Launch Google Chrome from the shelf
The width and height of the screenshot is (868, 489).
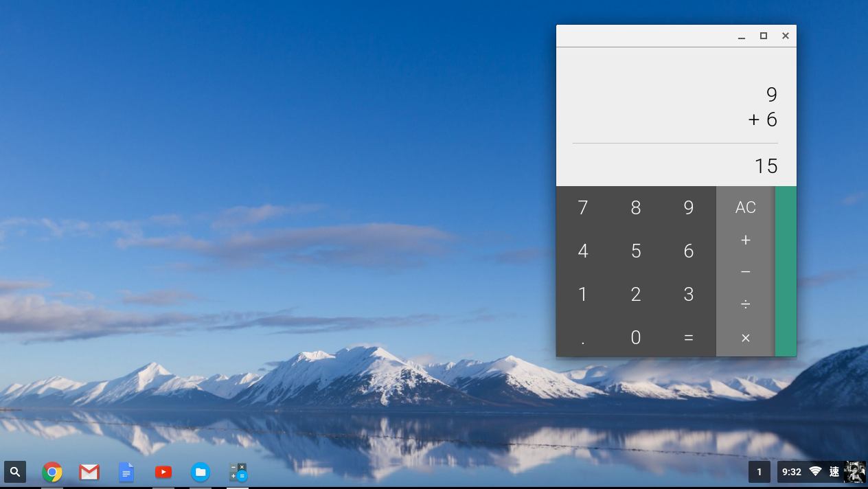click(x=52, y=472)
